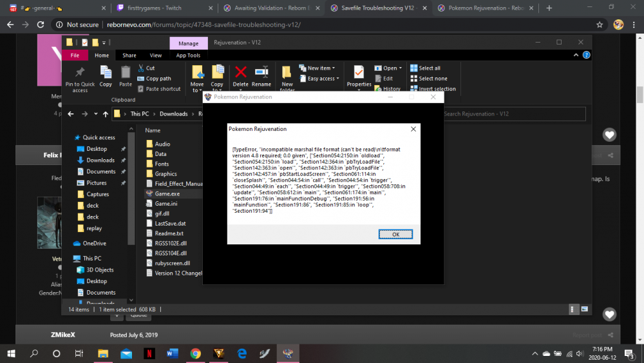Open Microsoft Edge from taskbar
Viewport: 644px width, 363px height.
pyautogui.click(x=242, y=353)
